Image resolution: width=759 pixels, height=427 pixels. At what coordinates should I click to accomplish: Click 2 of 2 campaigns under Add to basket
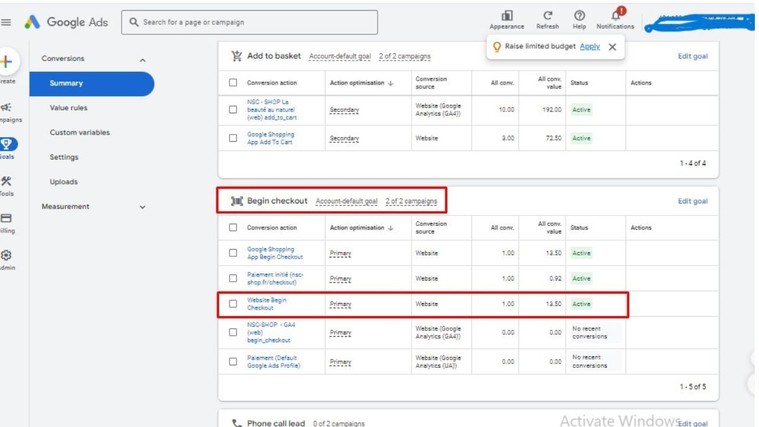(405, 57)
